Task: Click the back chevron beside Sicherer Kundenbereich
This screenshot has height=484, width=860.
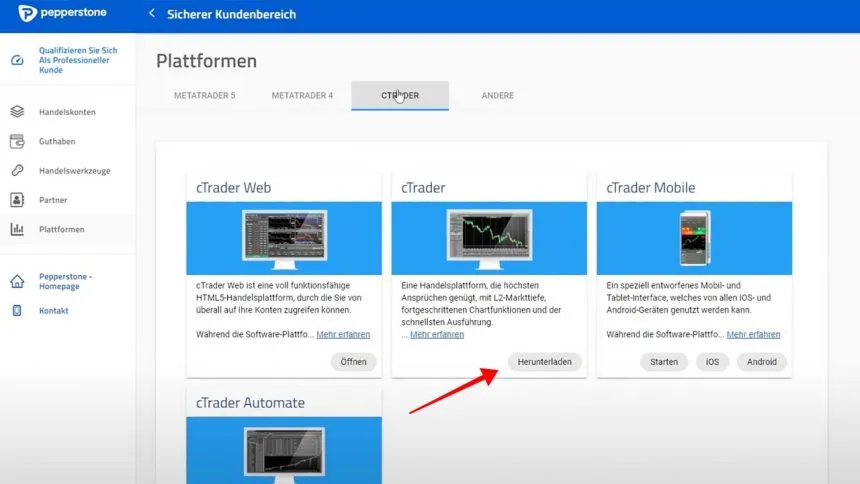Action: tap(152, 14)
